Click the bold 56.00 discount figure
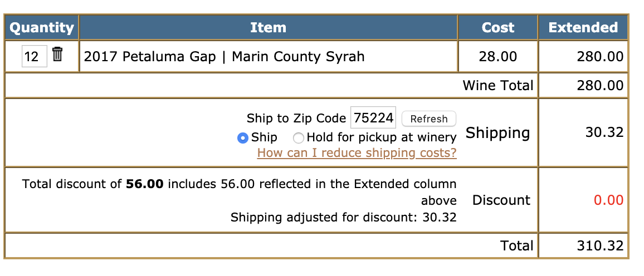644x276 pixels. coord(145,184)
